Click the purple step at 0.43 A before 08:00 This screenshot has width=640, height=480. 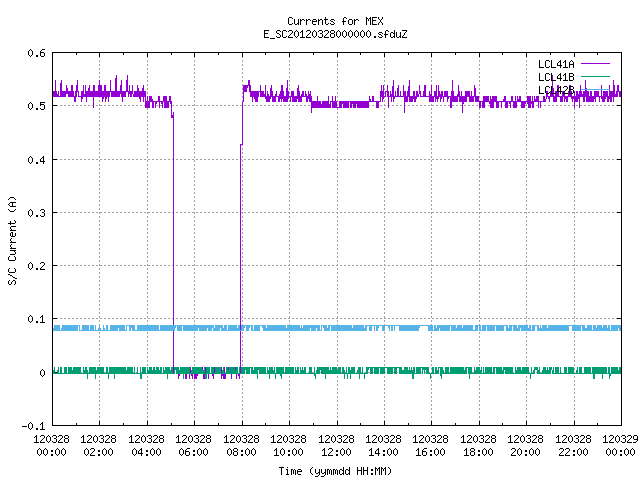click(241, 144)
